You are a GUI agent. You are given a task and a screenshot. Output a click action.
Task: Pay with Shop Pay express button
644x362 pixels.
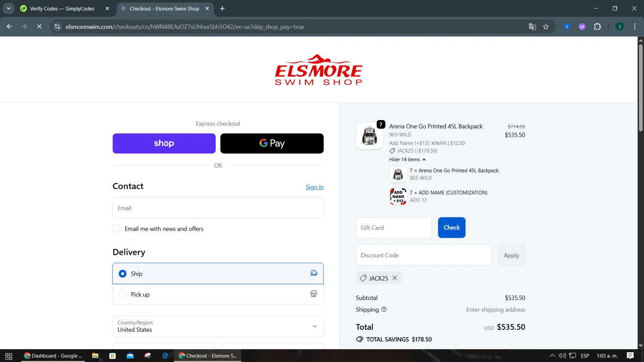[164, 143]
